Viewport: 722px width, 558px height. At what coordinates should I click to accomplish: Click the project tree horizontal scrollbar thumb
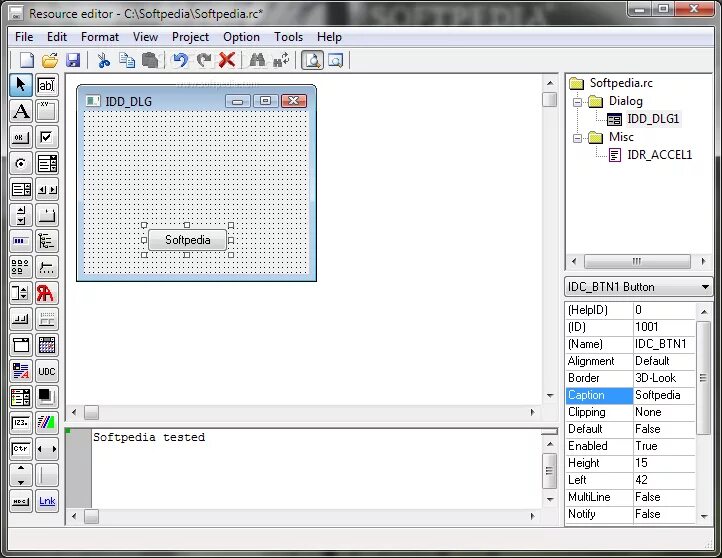(637, 262)
